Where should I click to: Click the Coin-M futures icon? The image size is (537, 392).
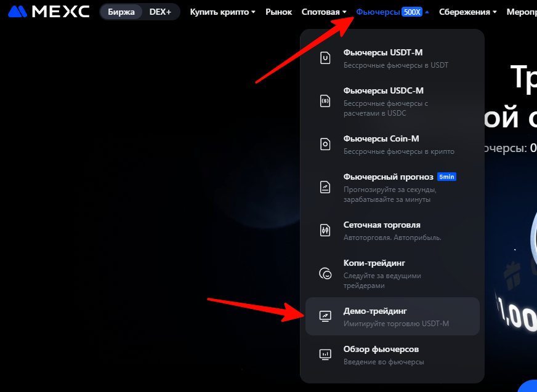[325, 144]
